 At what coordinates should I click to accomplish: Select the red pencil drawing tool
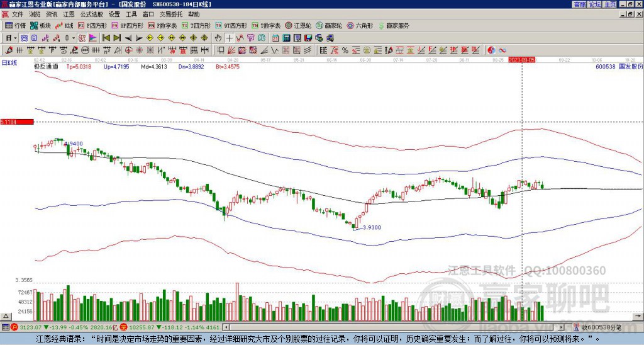(9, 50)
